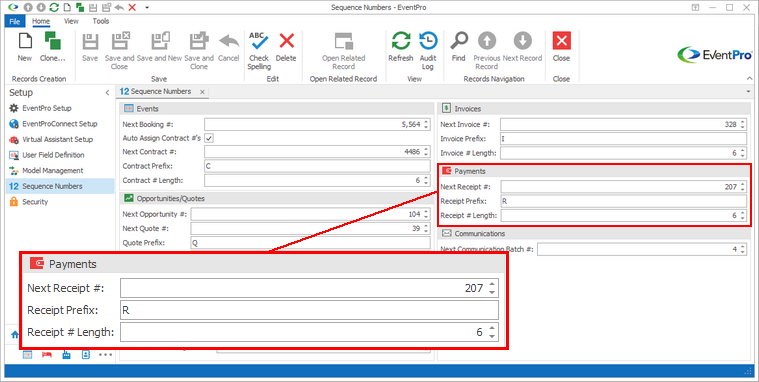Click the Save and Close ribbon button
Image resolution: width=759 pixels, height=382 pixels.
pos(120,50)
